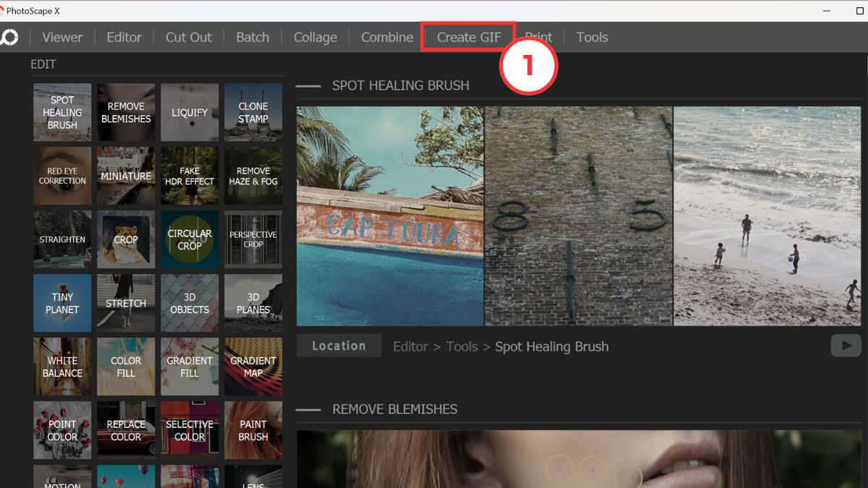Choose the Clone Stamp tile
The width and height of the screenshot is (868, 488).
[253, 112]
